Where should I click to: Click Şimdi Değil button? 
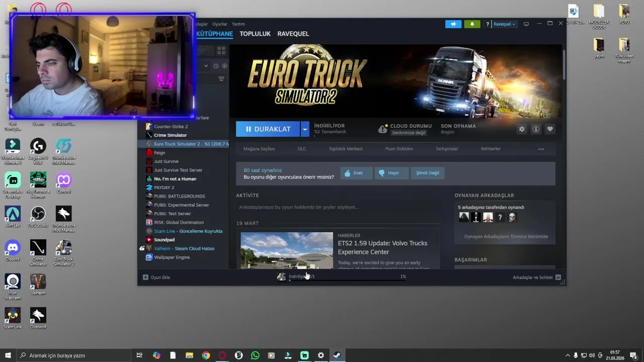(x=428, y=173)
